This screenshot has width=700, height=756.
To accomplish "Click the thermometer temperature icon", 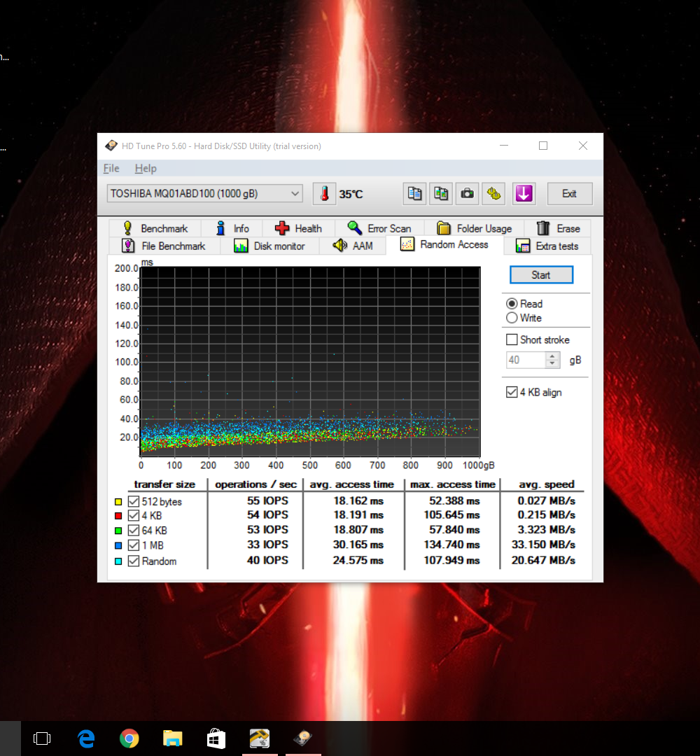I will [x=324, y=194].
